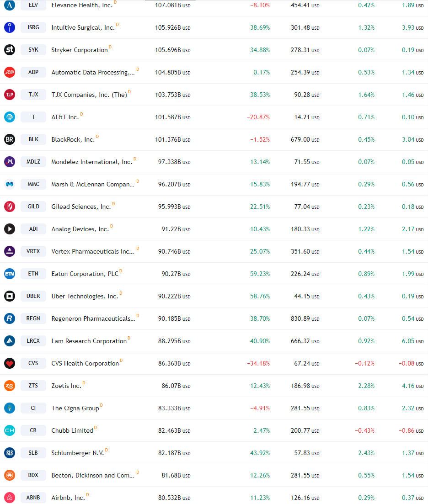Image resolution: width=428 pixels, height=504 pixels.
Task: Click the Schlumberger SLB logo icon
Action: (10, 453)
